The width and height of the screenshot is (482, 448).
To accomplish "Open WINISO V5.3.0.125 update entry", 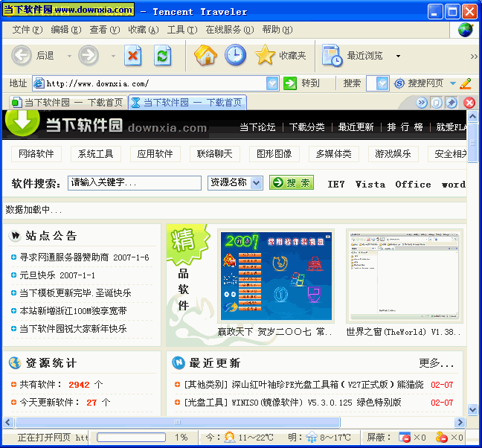I will point(292,402).
